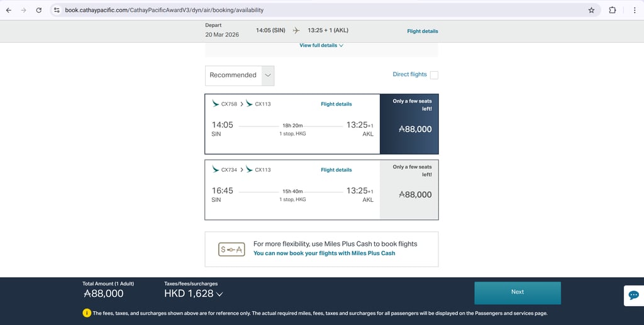Click '1 stop, HKG' in the 16:45 flight
Image resolution: width=644 pixels, height=325 pixels.
[x=292, y=199]
